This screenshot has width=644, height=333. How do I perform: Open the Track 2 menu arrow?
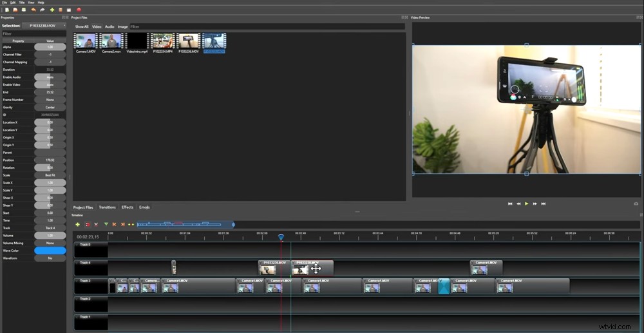point(78,299)
